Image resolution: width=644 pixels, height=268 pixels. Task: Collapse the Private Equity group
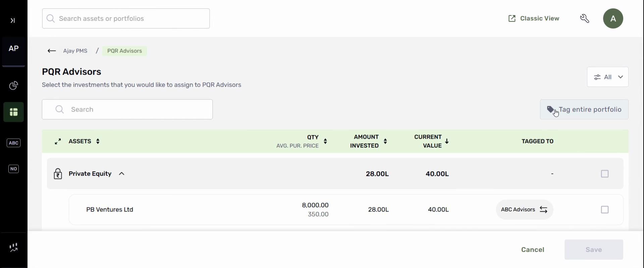tap(122, 174)
